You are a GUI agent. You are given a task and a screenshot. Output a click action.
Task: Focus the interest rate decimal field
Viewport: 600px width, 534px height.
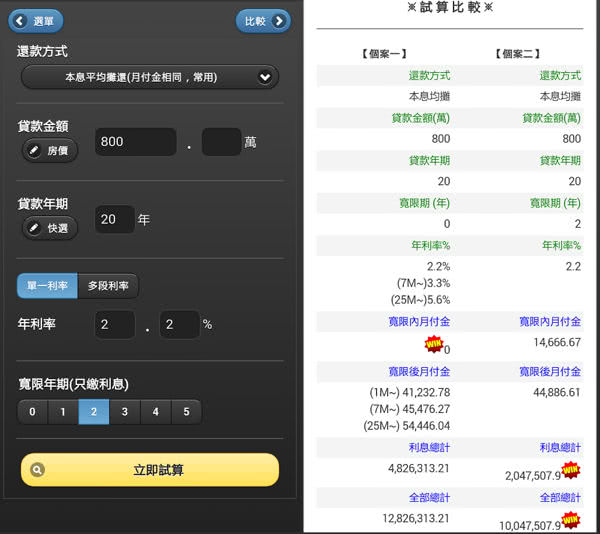(179, 324)
